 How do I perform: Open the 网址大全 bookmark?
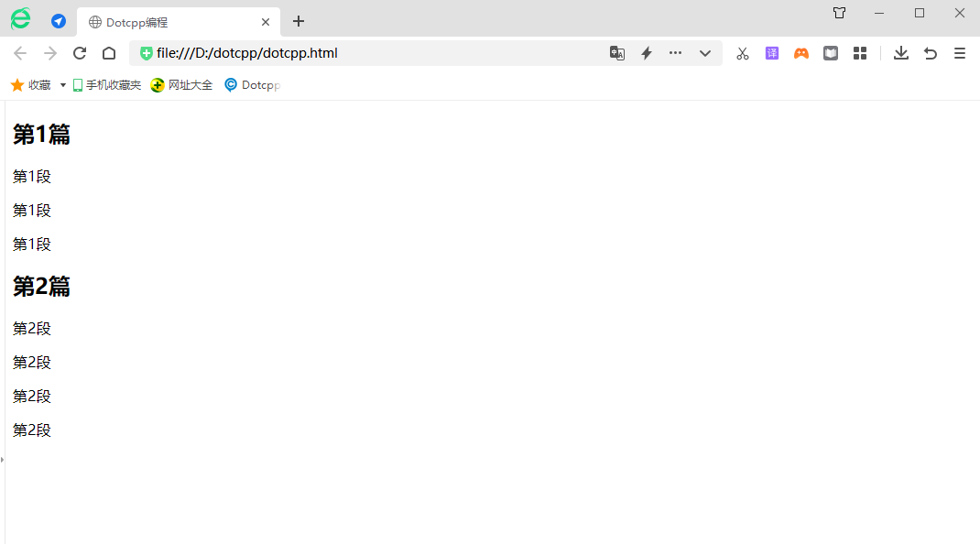181,85
